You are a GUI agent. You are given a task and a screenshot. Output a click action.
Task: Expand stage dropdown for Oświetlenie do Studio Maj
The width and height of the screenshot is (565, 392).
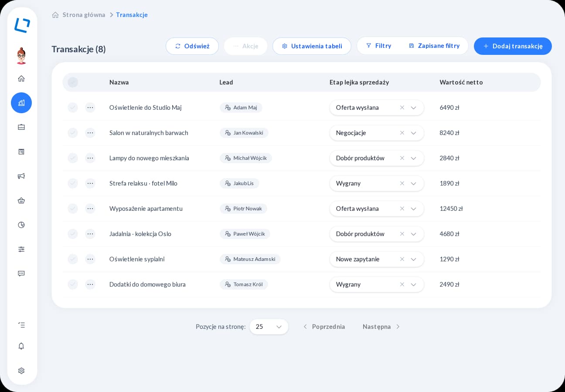(413, 108)
